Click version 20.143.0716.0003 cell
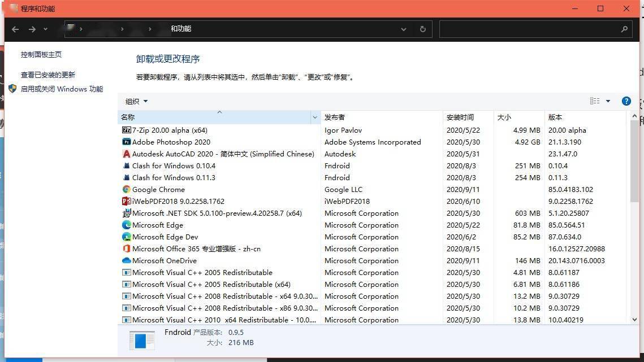Viewport: 644px width, 362px height. click(x=576, y=260)
